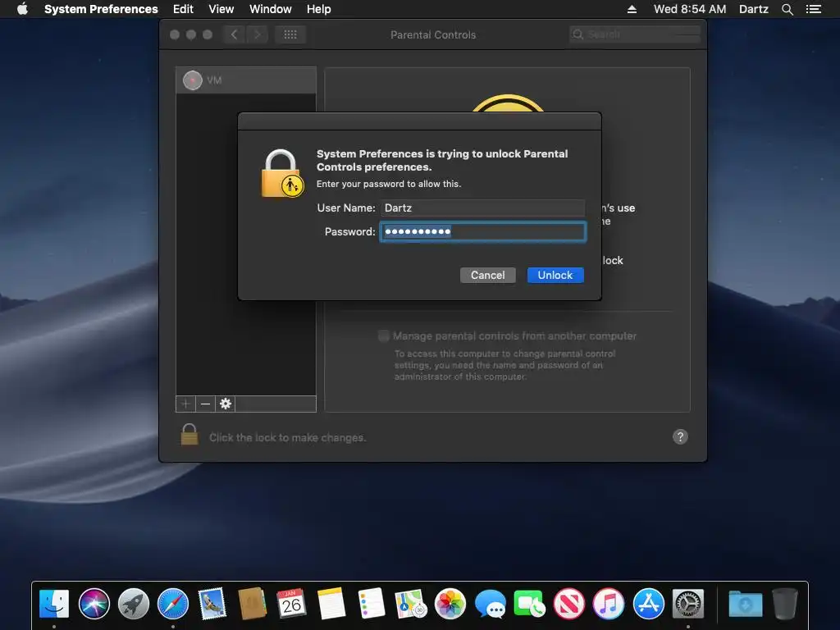The image size is (840, 630).
Task: Add a user with the plus button
Action: [x=185, y=404]
